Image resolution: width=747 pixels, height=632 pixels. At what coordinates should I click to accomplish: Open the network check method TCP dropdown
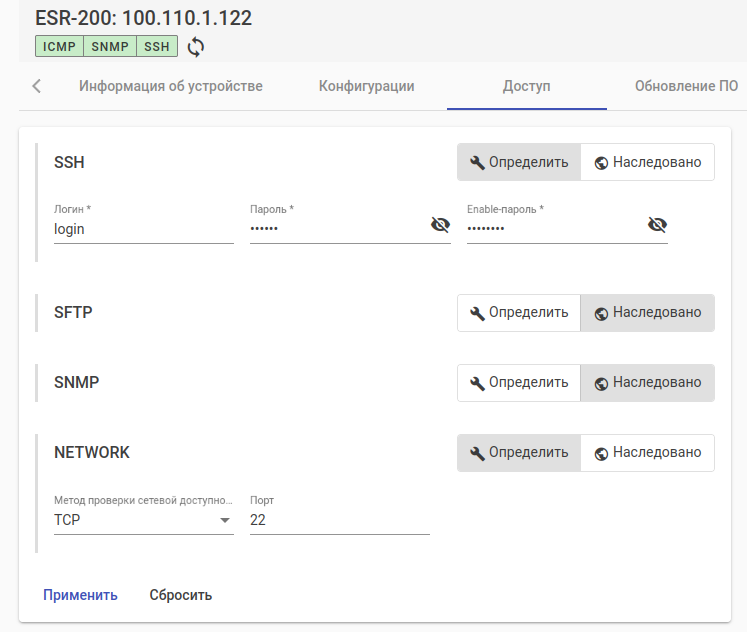(143, 520)
